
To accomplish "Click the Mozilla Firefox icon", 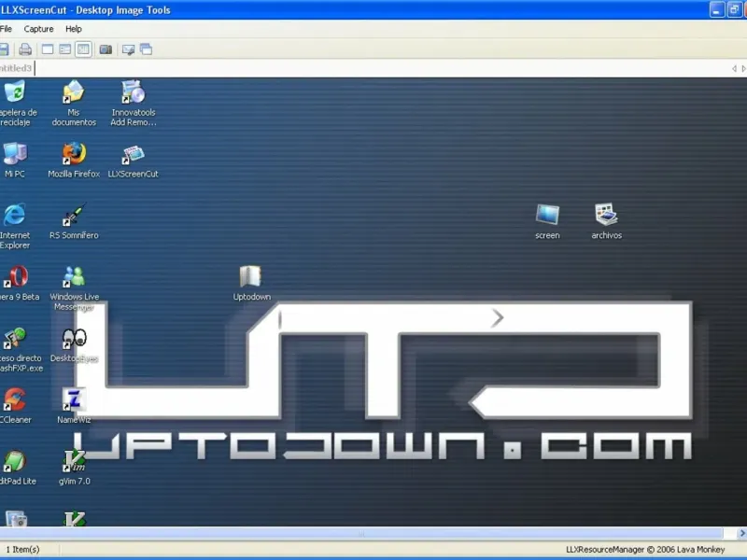I will [74, 153].
